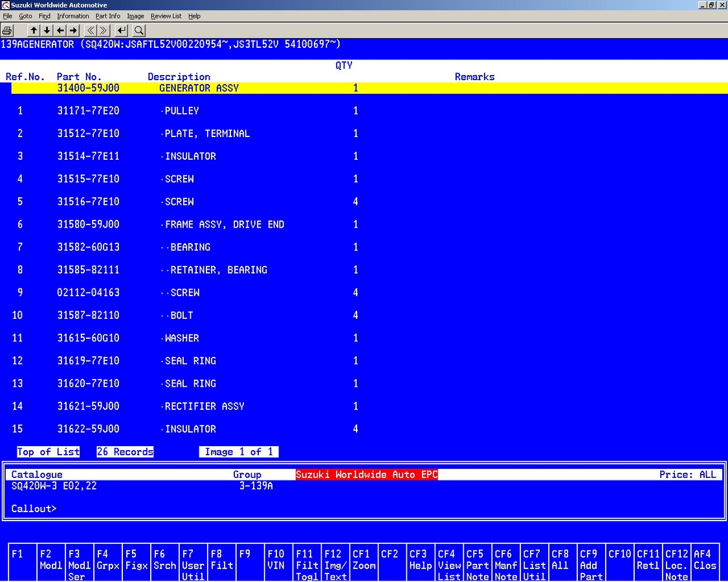This screenshot has height=582, width=728.
Task: Click the up arrow toolbar icon
Action: 34,30
